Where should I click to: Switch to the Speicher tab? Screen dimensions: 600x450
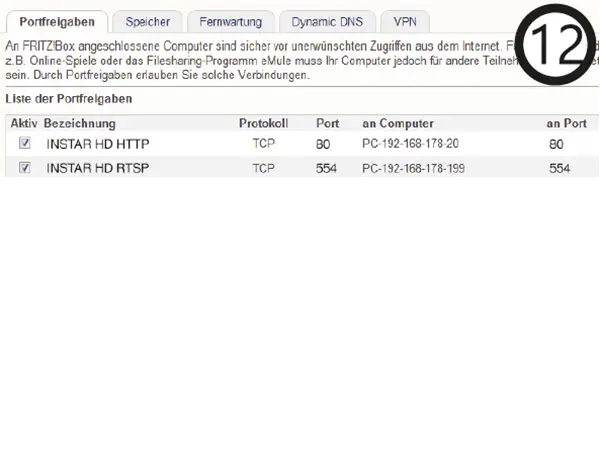coord(147,21)
